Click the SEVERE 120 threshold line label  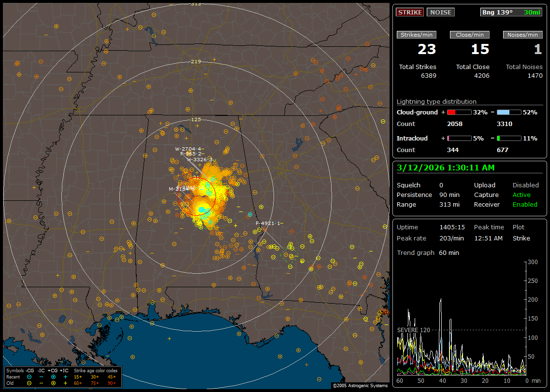point(413,330)
